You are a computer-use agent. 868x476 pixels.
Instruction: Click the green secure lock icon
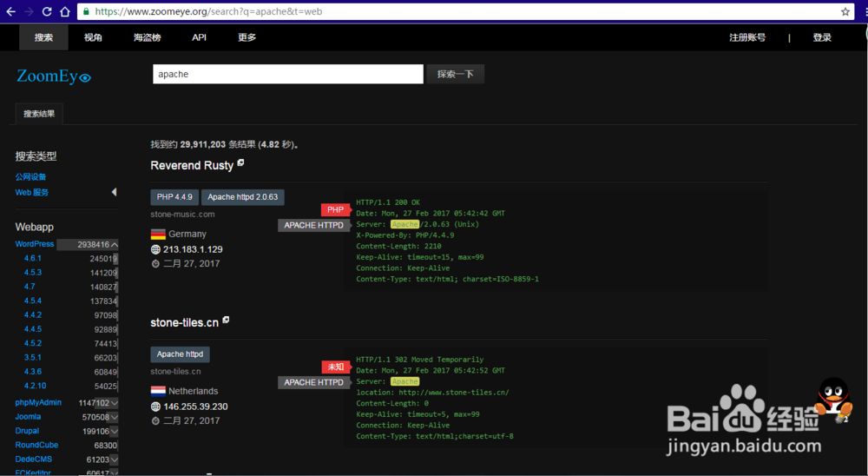[86, 11]
